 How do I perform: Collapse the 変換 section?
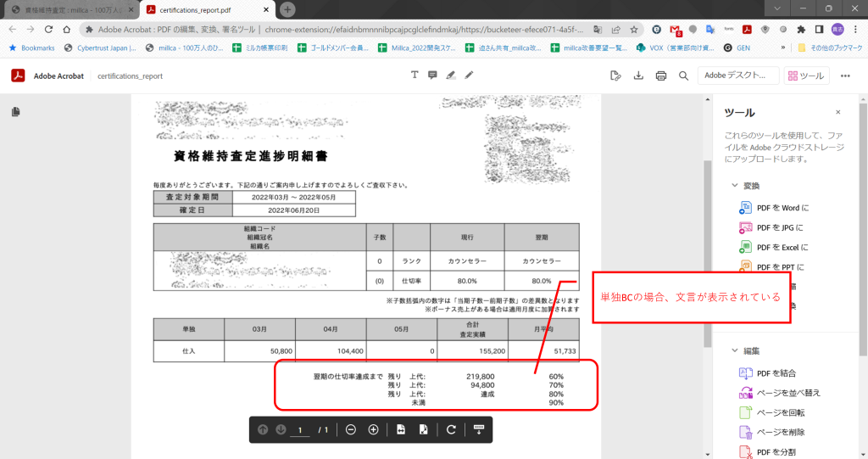[x=734, y=185]
